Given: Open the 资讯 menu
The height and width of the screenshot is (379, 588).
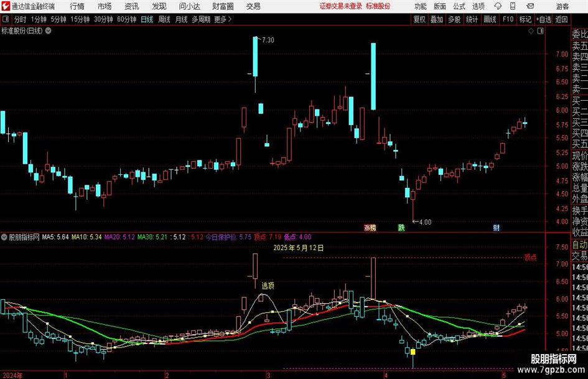Looking at the screenshot, I should pos(132,6).
